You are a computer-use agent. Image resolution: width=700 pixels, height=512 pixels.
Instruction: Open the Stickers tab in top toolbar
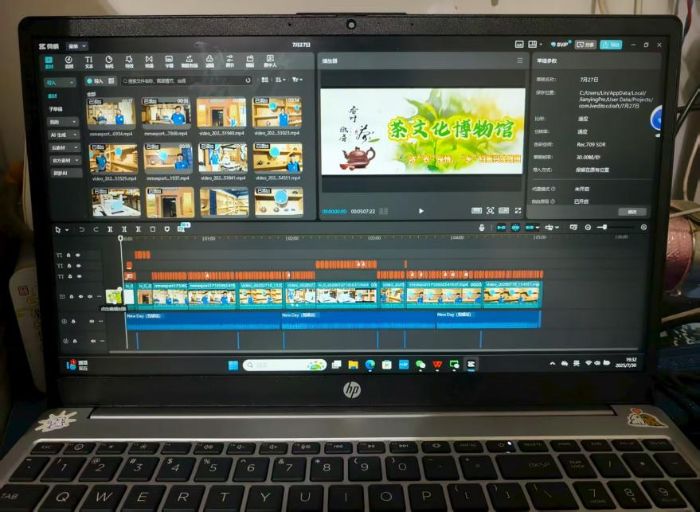coord(110,62)
